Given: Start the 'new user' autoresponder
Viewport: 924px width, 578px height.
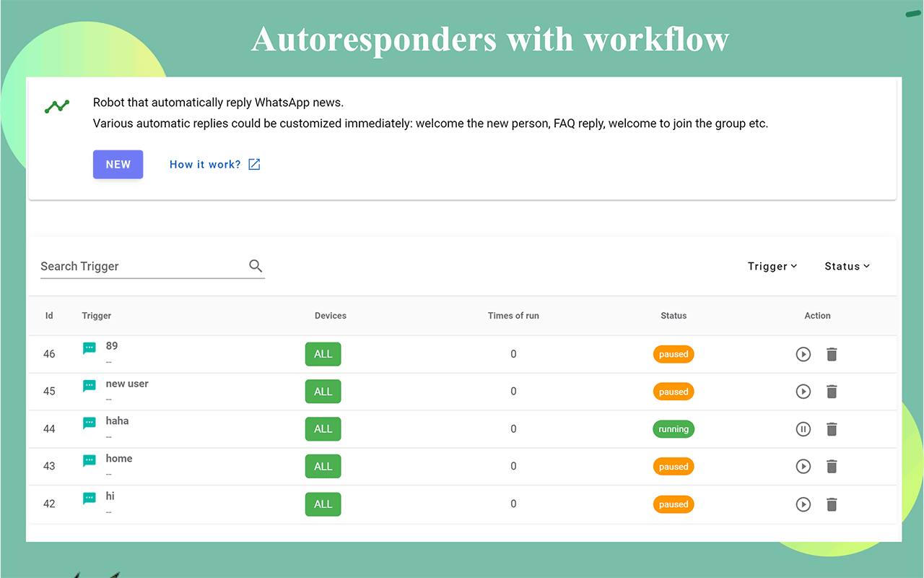Looking at the screenshot, I should pos(803,392).
